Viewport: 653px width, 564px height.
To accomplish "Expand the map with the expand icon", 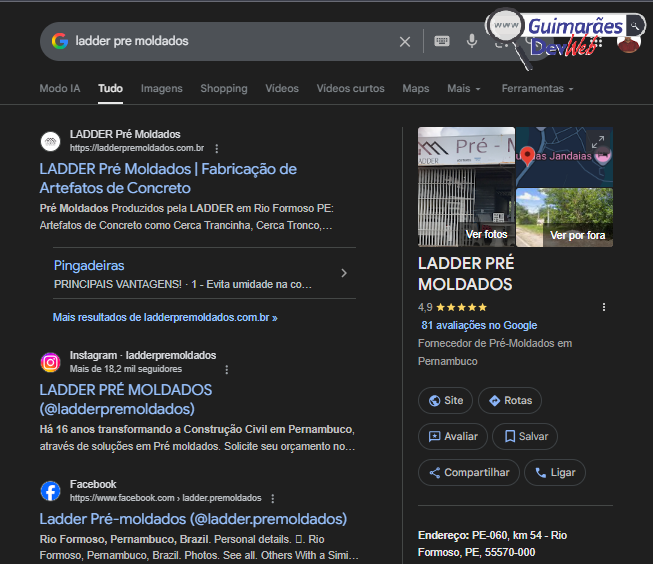I will [598, 142].
